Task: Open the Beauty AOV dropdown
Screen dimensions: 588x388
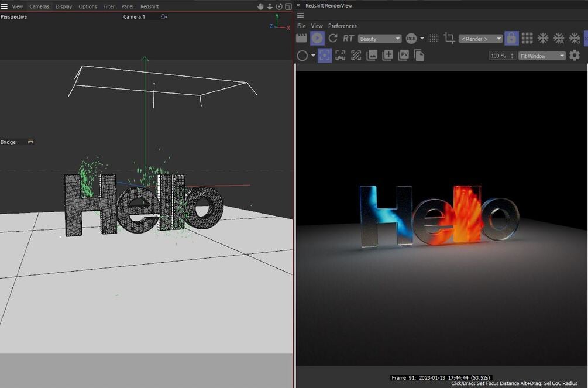Action: [x=380, y=39]
